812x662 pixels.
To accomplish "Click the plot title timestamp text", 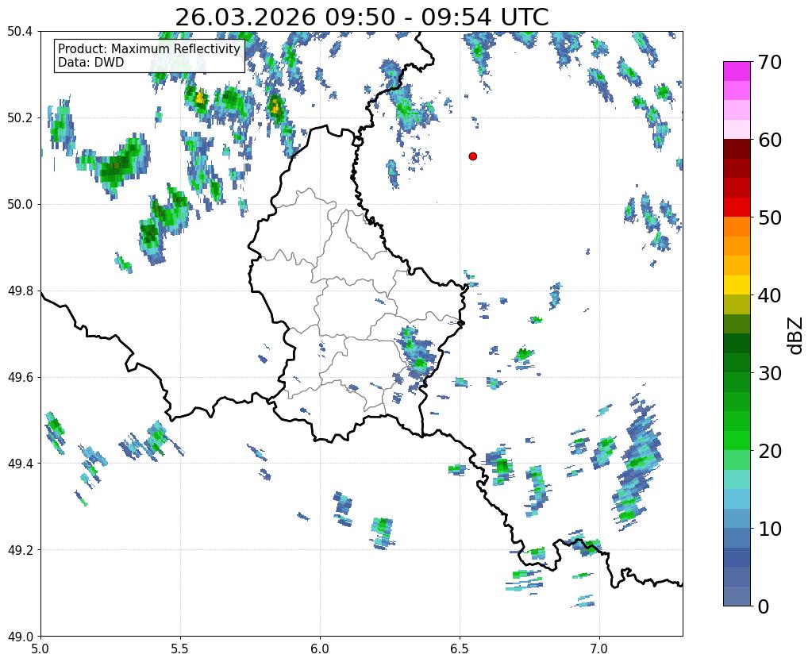I will pyautogui.click(x=361, y=17).
